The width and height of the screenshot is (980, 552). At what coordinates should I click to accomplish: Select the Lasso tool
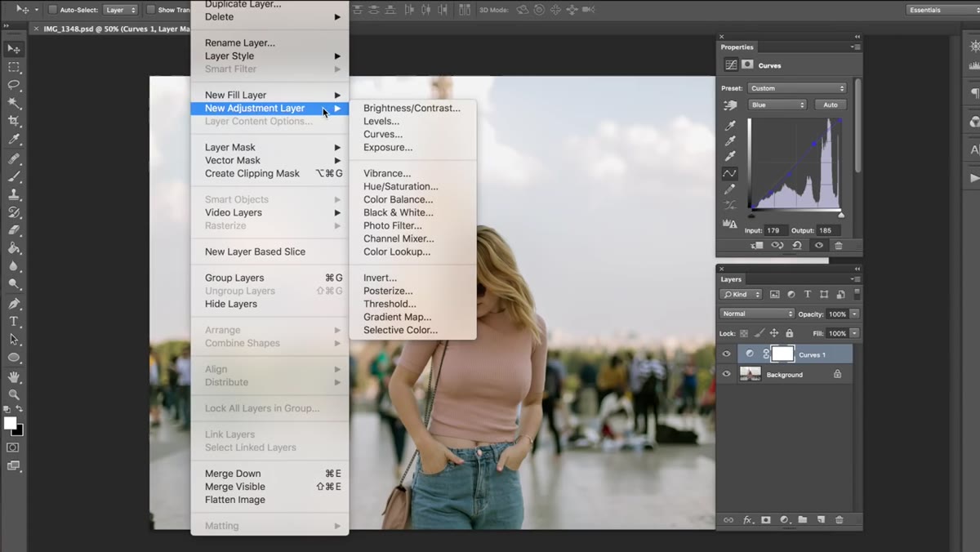point(14,86)
